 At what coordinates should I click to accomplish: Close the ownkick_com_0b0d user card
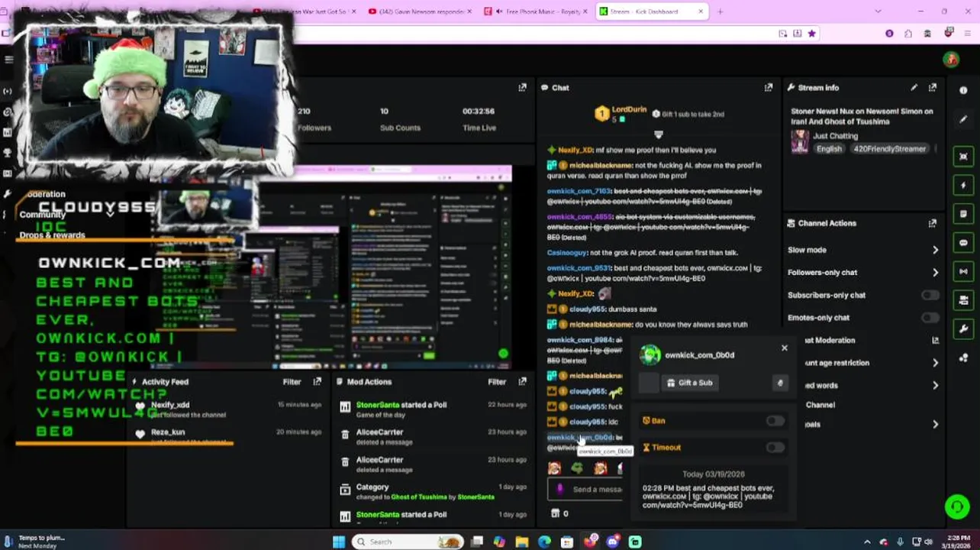click(x=784, y=348)
